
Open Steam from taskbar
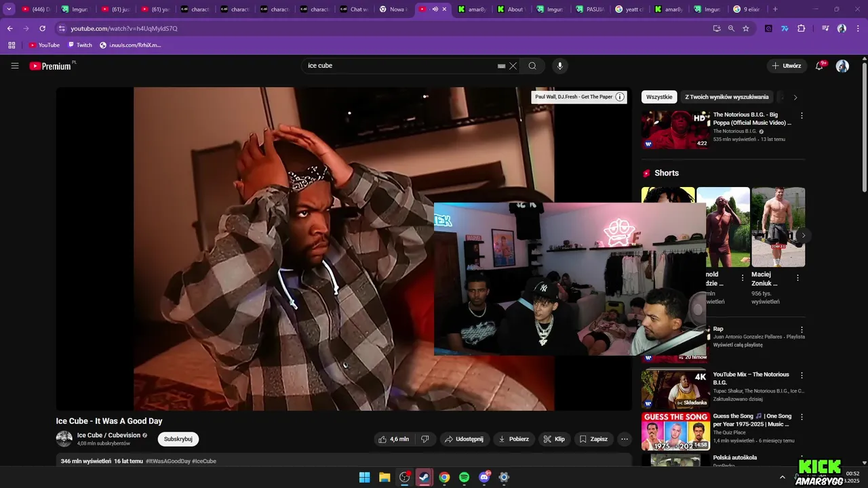pos(425,477)
